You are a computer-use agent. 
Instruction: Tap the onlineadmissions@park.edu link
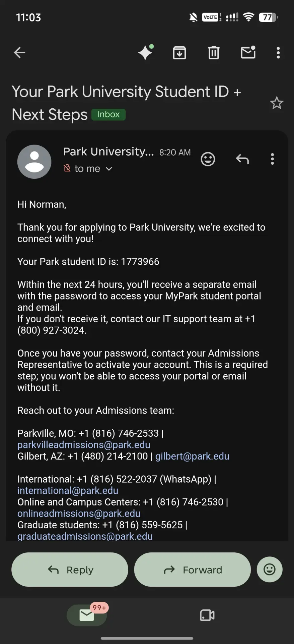point(79,514)
